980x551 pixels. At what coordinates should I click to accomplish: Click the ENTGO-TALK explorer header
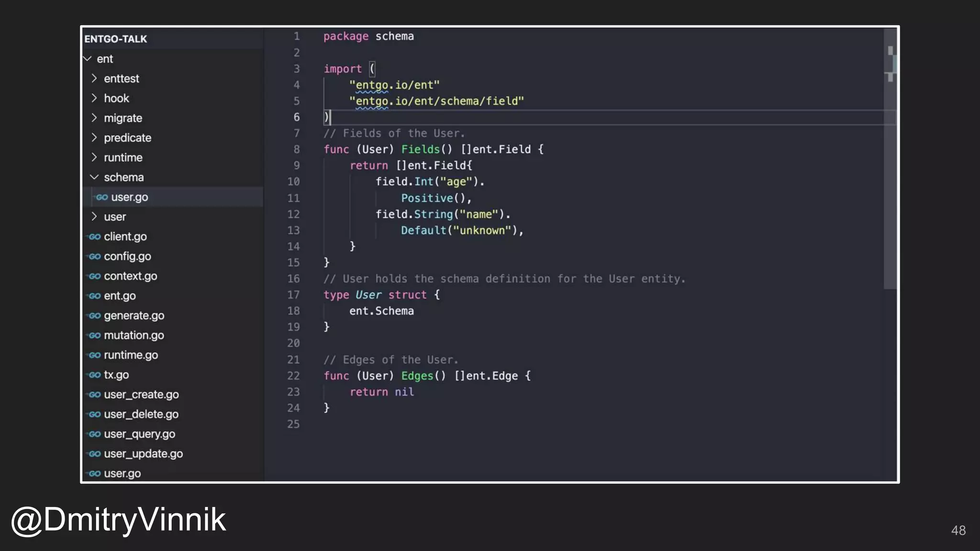tap(116, 39)
